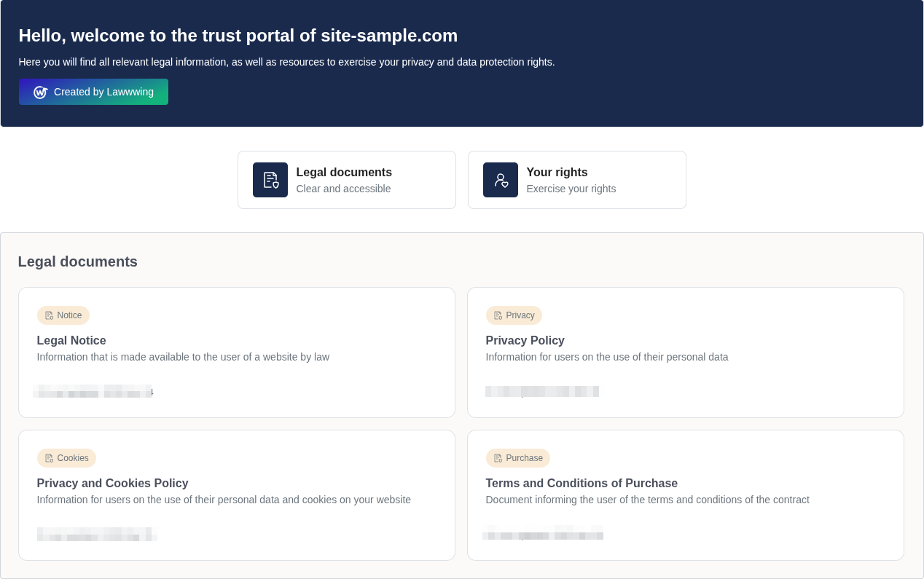Viewport: 924px width, 579px height.
Task: Click the blurred link under Privacy and Cookies Policy
Action: 96,534
